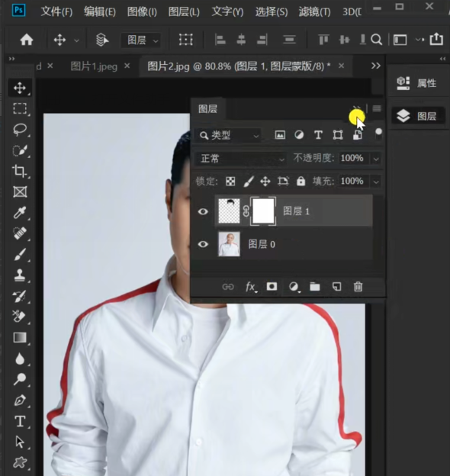Create a new group with folder icon
This screenshot has width=450, height=476.
point(315,287)
